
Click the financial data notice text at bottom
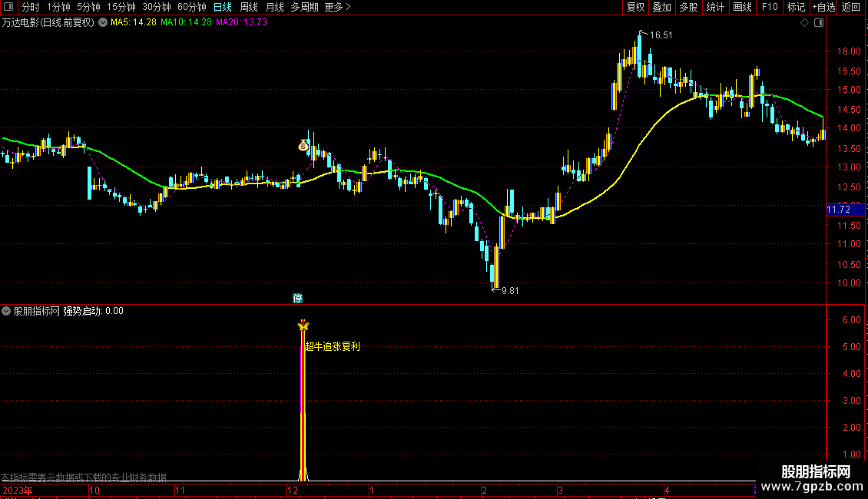coord(84,477)
